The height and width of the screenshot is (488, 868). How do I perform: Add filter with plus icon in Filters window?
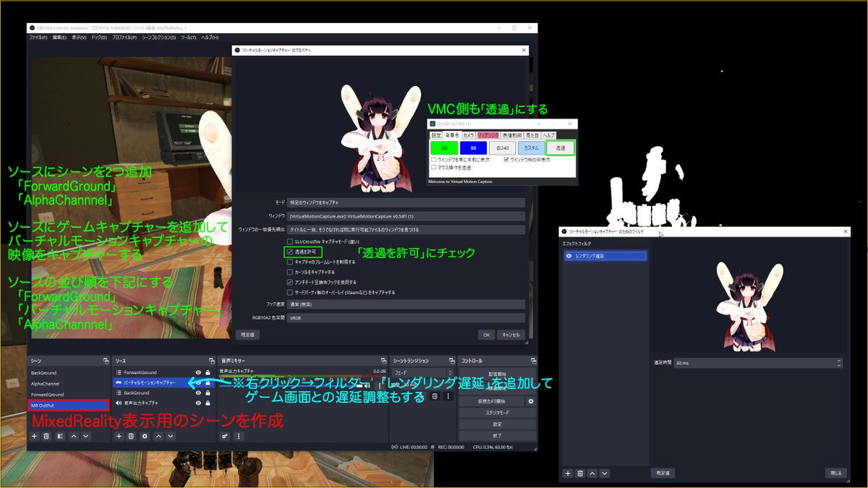568,473
